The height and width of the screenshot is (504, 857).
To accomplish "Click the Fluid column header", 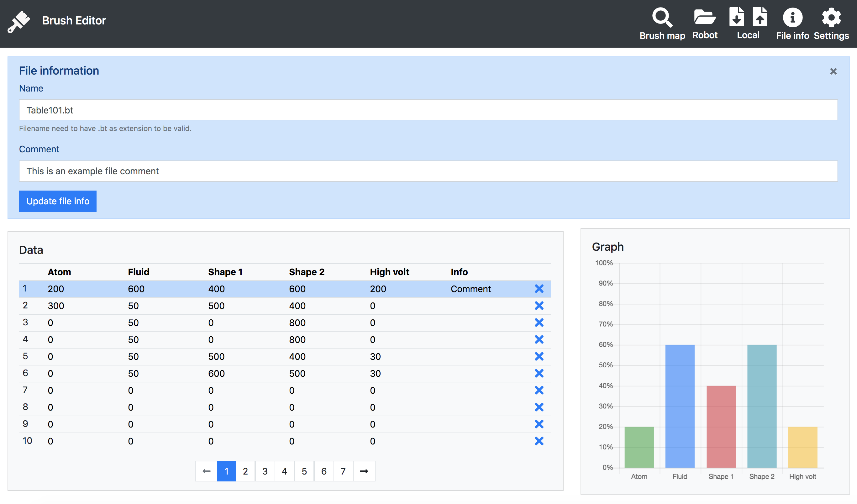I will click(x=139, y=272).
